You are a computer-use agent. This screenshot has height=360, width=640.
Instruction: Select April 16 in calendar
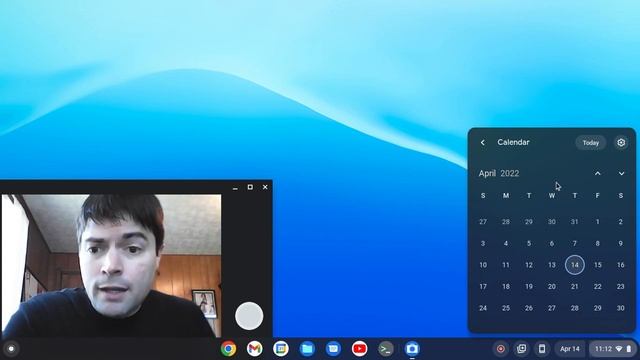[620, 265]
